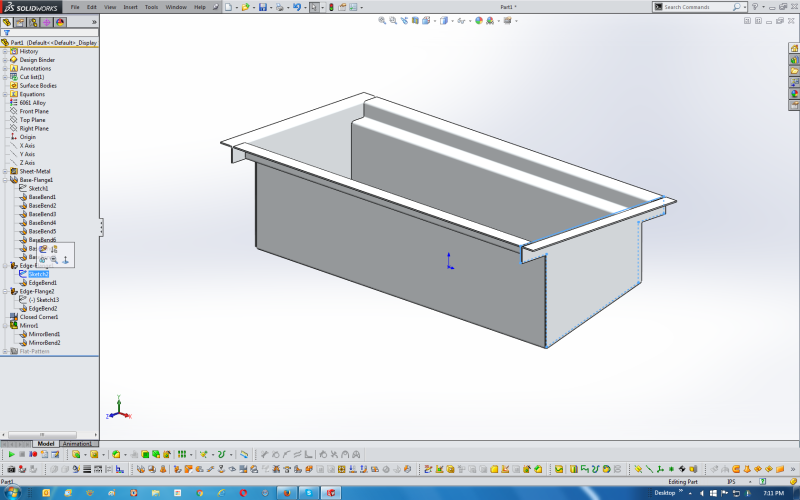Expand the History folder node

point(5,51)
